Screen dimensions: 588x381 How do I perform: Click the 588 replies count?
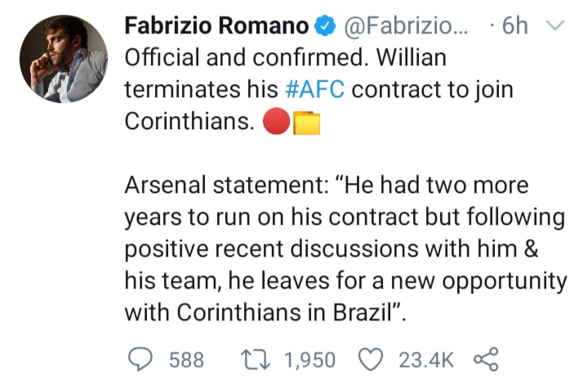(x=186, y=360)
